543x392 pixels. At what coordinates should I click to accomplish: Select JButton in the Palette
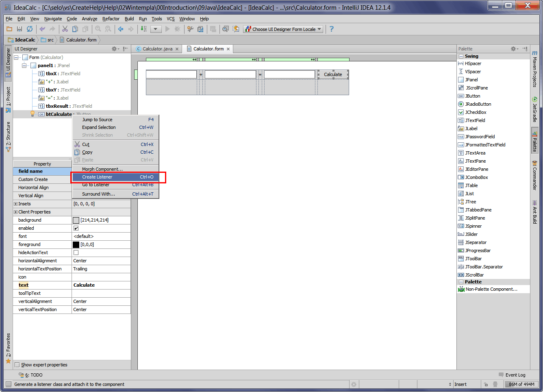coord(473,96)
